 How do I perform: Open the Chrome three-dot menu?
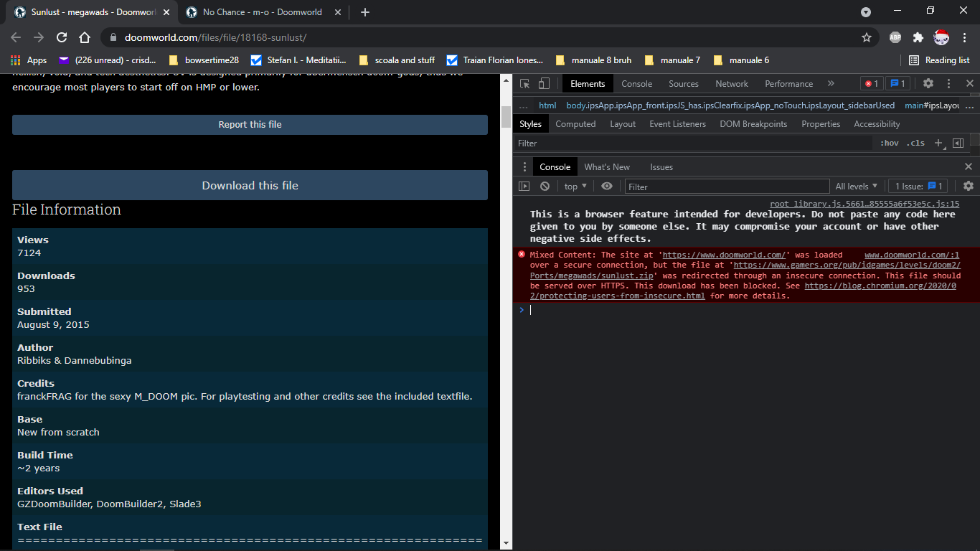tap(964, 37)
